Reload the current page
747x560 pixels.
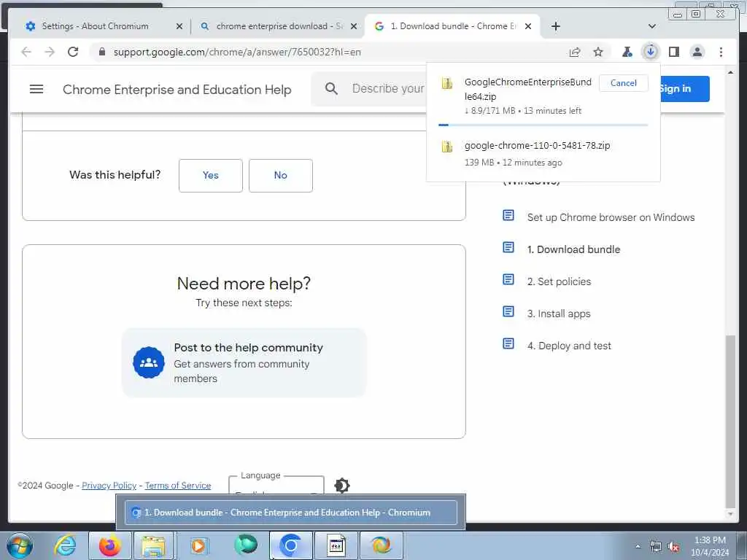point(73,52)
